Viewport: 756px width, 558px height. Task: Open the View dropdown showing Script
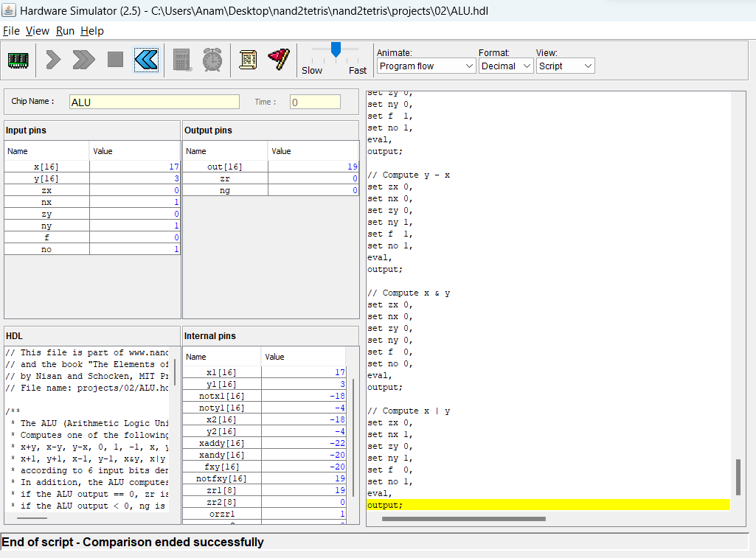point(565,66)
